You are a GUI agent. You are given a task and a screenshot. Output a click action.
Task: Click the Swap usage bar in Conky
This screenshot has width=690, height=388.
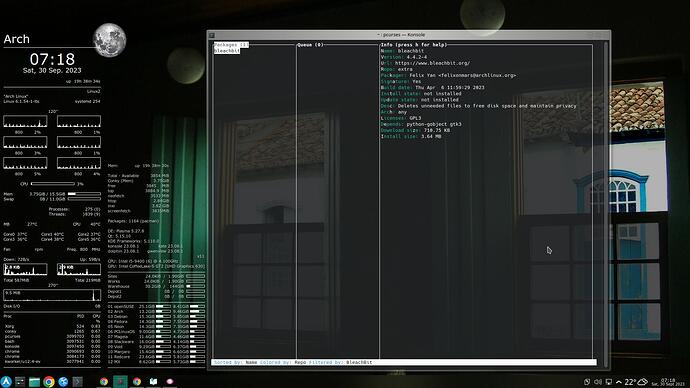[x=84, y=199]
